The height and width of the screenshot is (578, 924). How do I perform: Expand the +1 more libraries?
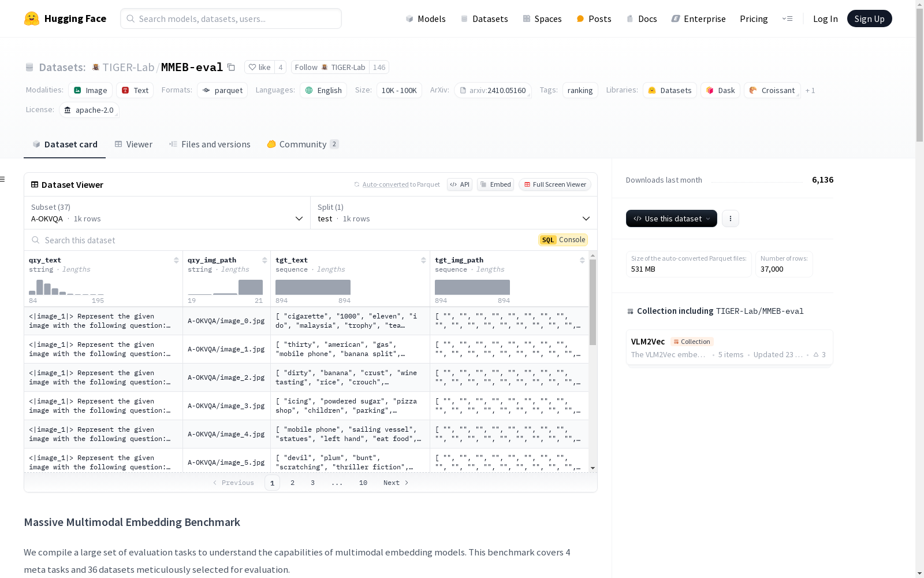coord(810,90)
